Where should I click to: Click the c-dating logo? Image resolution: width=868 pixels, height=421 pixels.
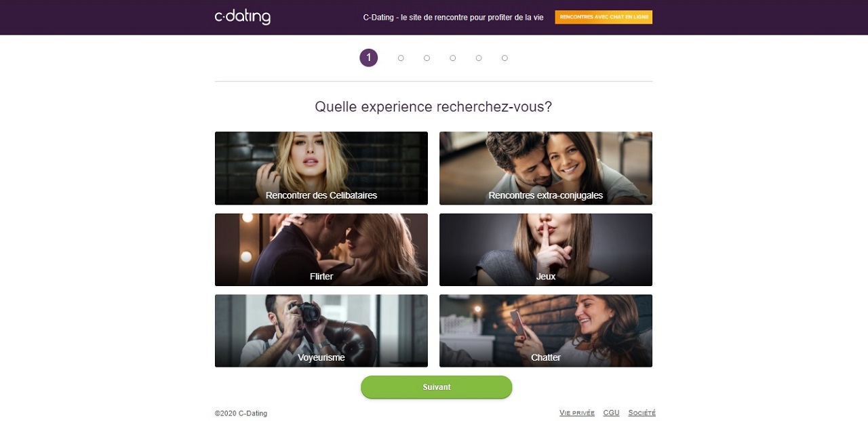coord(243,17)
